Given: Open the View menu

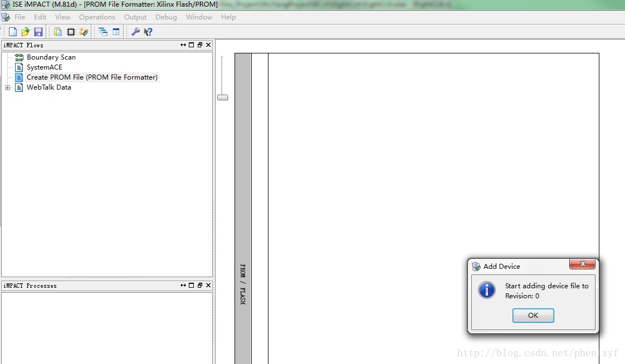Looking at the screenshot, I should click(x=62, y=17).
